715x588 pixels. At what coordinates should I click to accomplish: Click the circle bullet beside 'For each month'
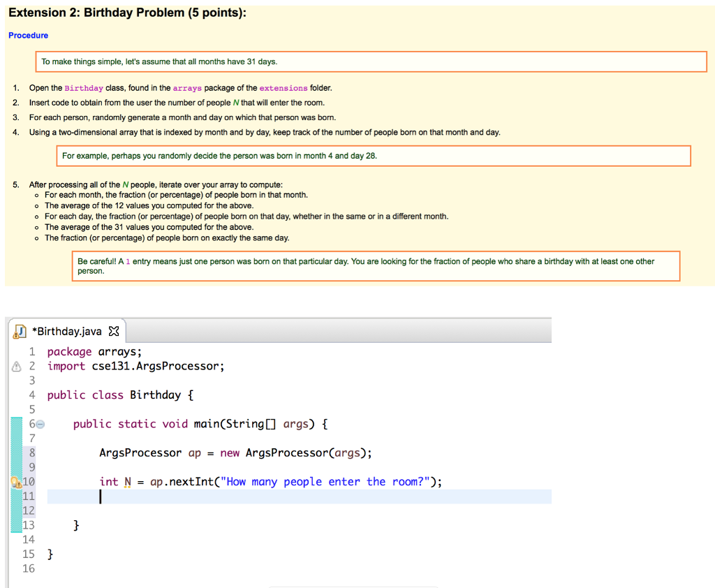pyautogui.click(x=38, y=195)
